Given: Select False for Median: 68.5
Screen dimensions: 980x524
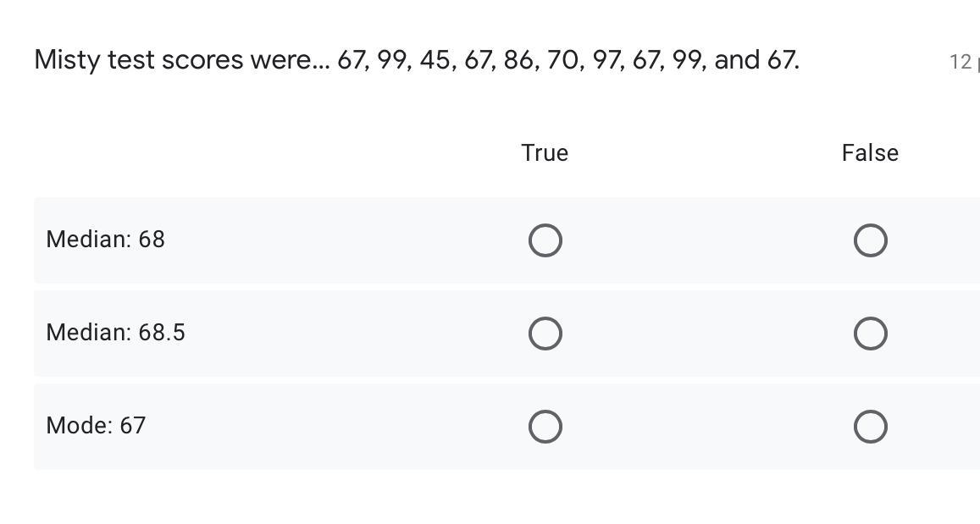Looking at the screenshot, I should [870, 334].
